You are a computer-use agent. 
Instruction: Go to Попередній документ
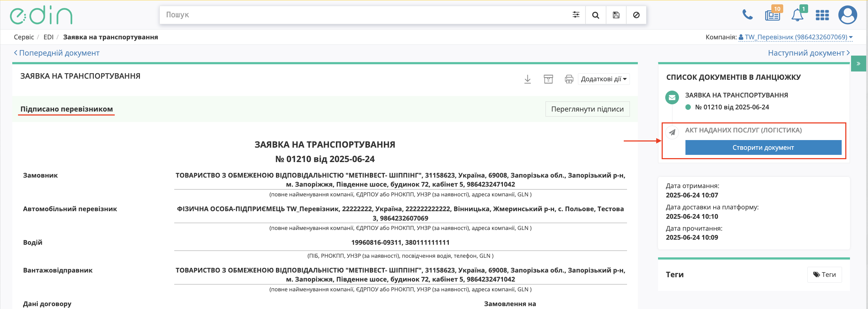coord(57,53)
